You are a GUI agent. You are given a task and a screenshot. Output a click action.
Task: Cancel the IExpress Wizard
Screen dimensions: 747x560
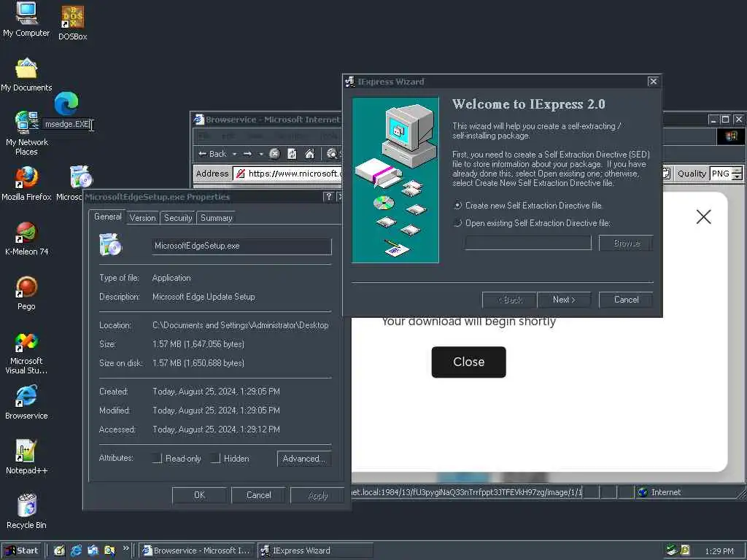click(626, 300)
